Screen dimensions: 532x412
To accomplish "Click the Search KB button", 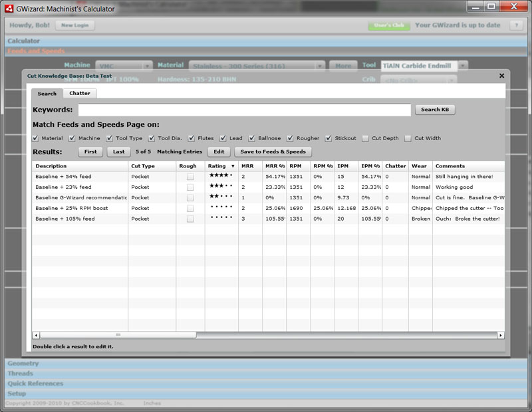I will tap(436, 108).
